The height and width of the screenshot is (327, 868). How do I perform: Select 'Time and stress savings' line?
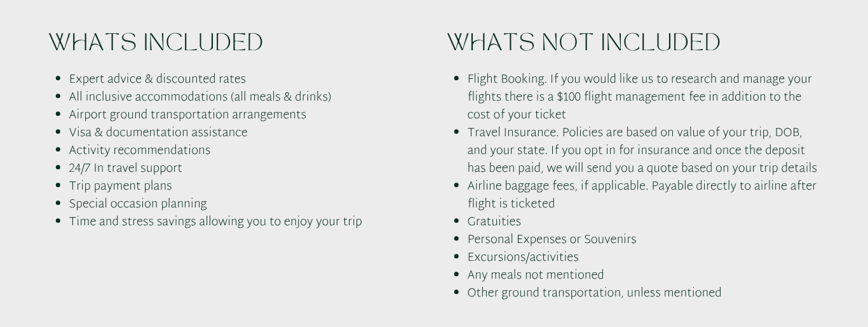215,221
